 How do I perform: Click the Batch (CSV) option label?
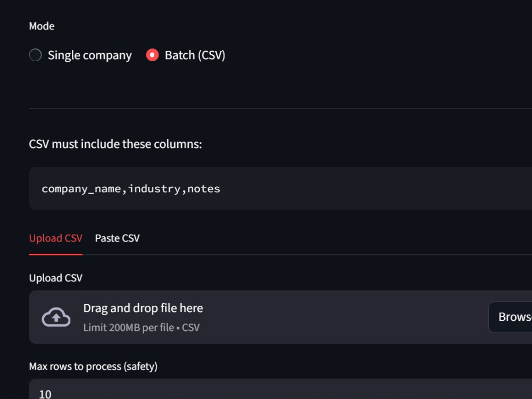point(195,55)
